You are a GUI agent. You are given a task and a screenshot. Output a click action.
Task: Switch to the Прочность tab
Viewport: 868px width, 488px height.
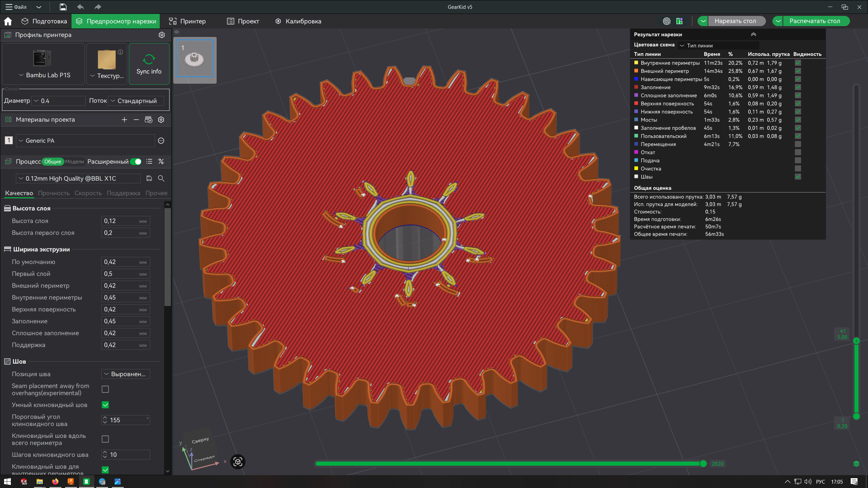coord(54,193)
